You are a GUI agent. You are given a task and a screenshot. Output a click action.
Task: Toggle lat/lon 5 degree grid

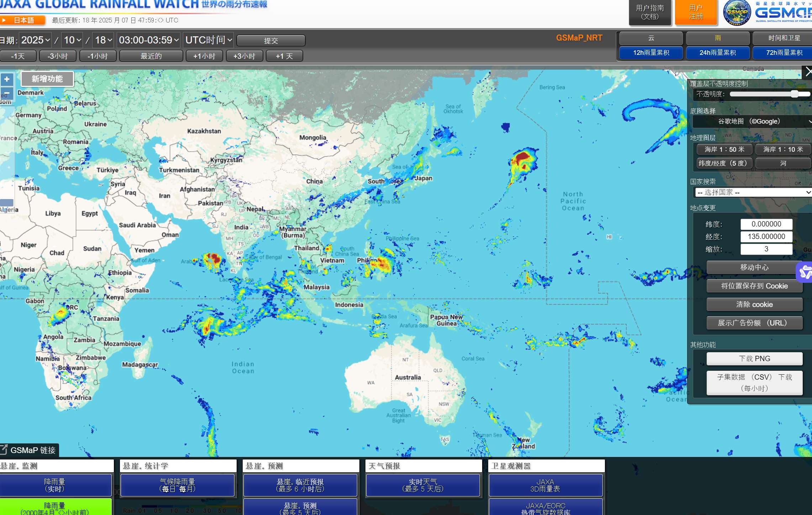tap(724, 163)
